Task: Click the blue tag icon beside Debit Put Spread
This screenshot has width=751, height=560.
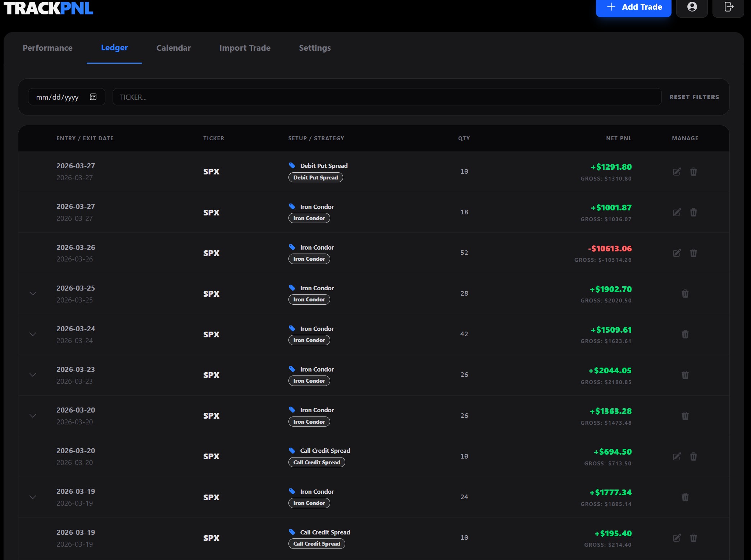Action: pyautogui.click(x=292, y=165)
